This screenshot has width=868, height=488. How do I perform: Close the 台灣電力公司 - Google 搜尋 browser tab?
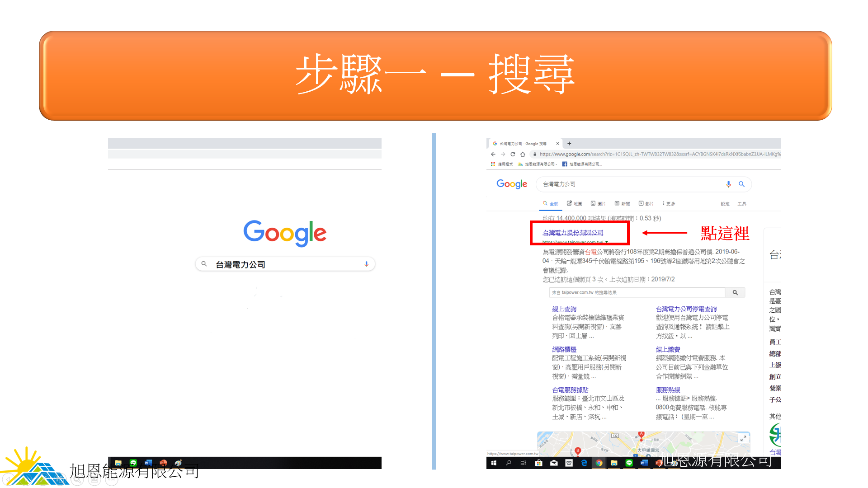point(557,144)
